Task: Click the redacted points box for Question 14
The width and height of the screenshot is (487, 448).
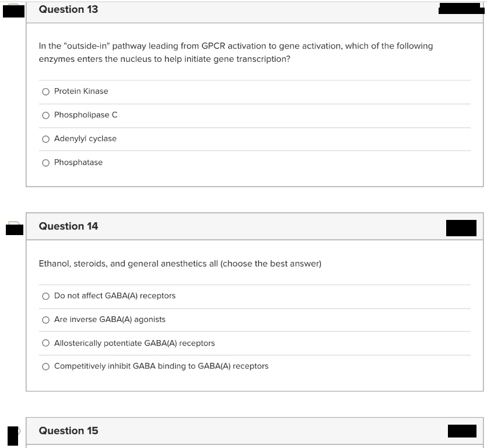Action: (461, 228)
